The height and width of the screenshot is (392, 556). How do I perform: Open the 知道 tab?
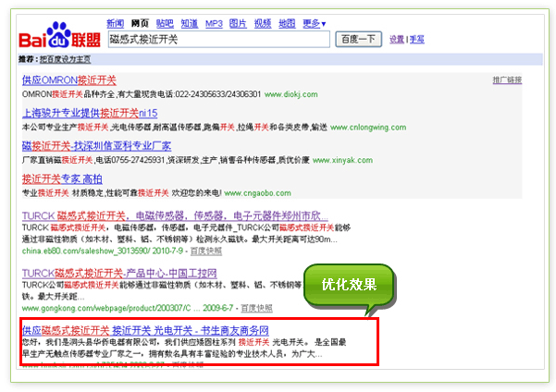189,22
